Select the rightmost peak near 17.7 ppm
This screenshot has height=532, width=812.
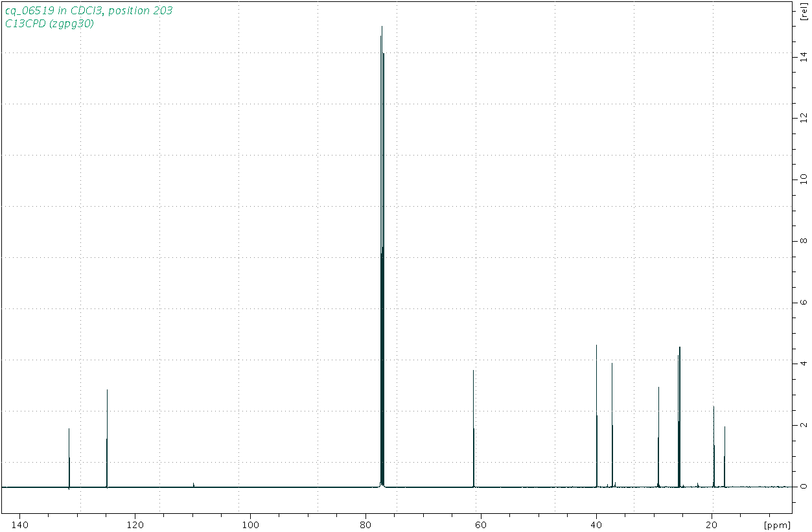725,456
